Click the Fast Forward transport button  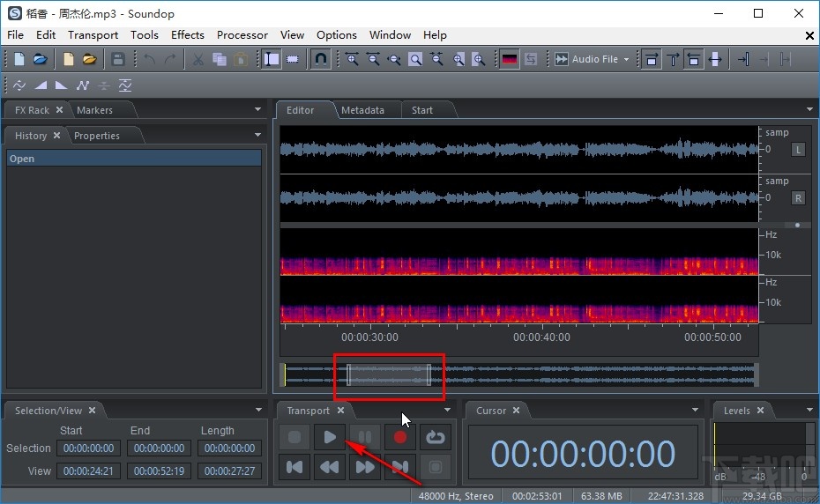click(365, 467)
